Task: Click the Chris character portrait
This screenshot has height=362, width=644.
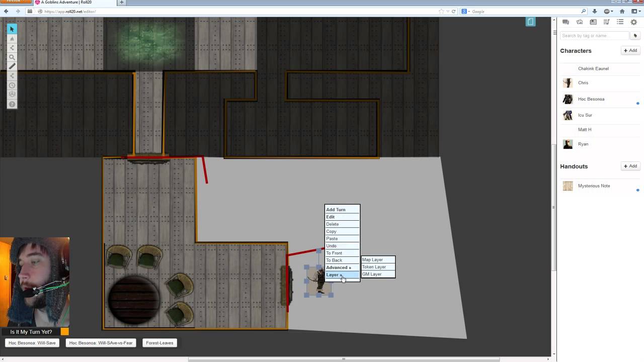Action: (568, 83)
